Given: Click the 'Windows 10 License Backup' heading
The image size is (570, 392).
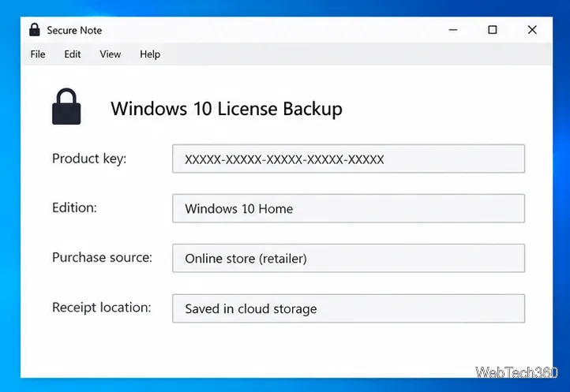Looking at the screenshot, I should (227, 109).
